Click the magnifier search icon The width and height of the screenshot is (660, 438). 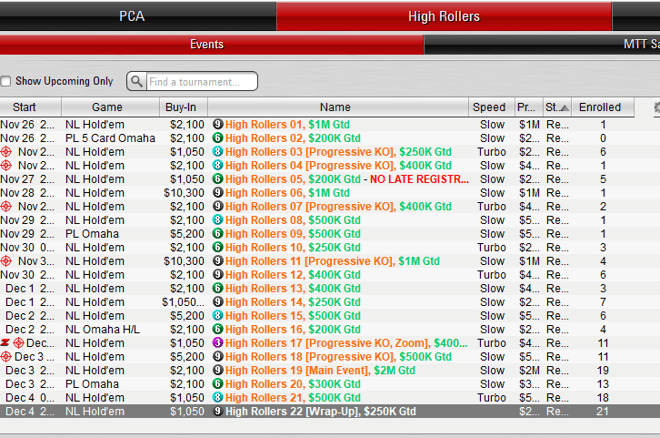[136, 81]
